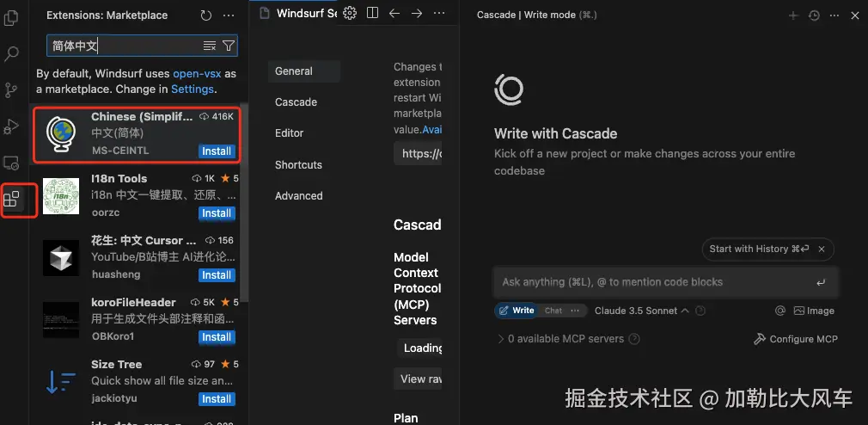
Task: Switch to the Windsurf Settings tab
Action: pos(299,13)
